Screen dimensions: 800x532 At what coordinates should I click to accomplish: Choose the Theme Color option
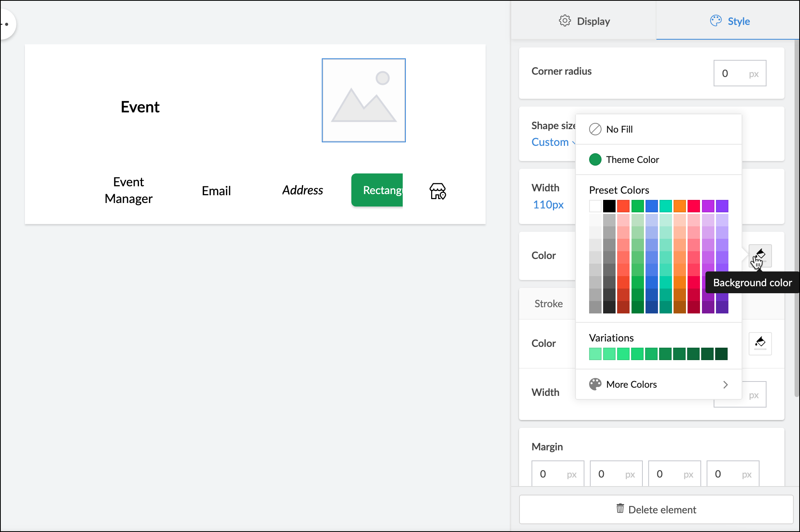tap(632, 159)
